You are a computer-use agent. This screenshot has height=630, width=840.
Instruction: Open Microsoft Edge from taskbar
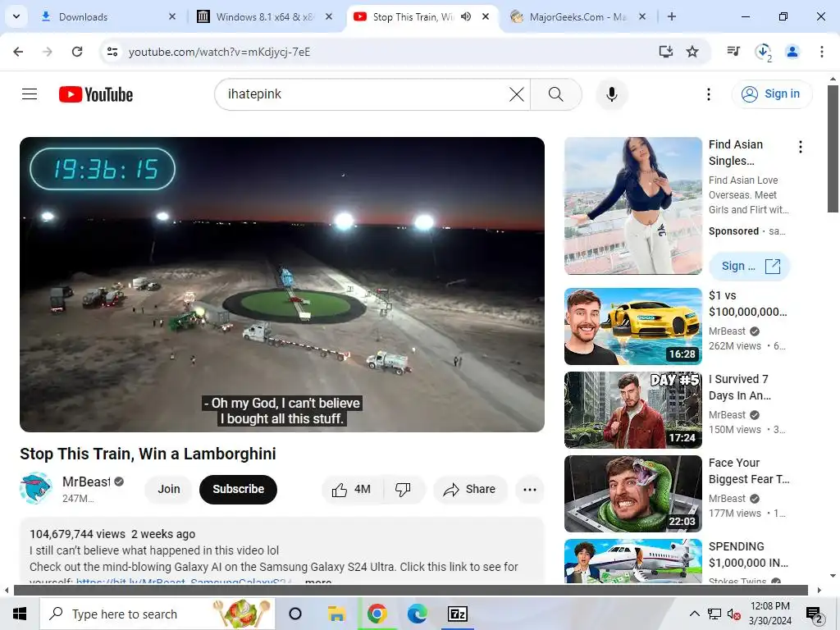point(418,614)
